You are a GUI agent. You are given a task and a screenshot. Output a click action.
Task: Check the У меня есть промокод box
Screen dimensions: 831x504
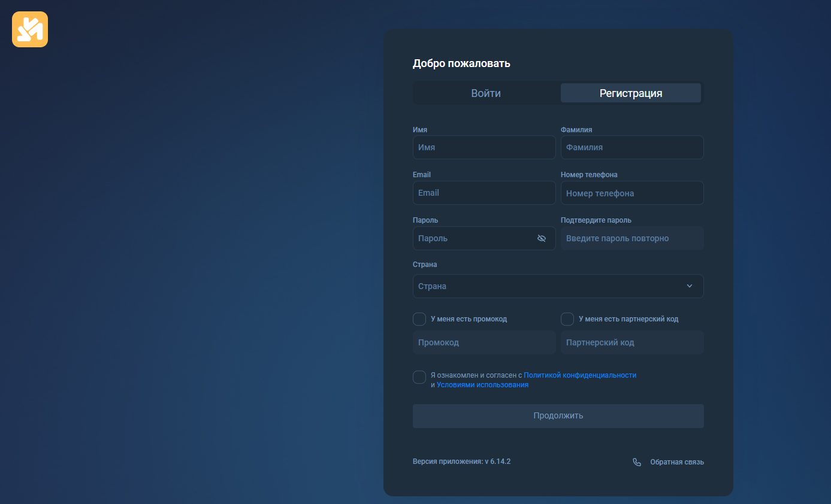[x=419, y=319]
